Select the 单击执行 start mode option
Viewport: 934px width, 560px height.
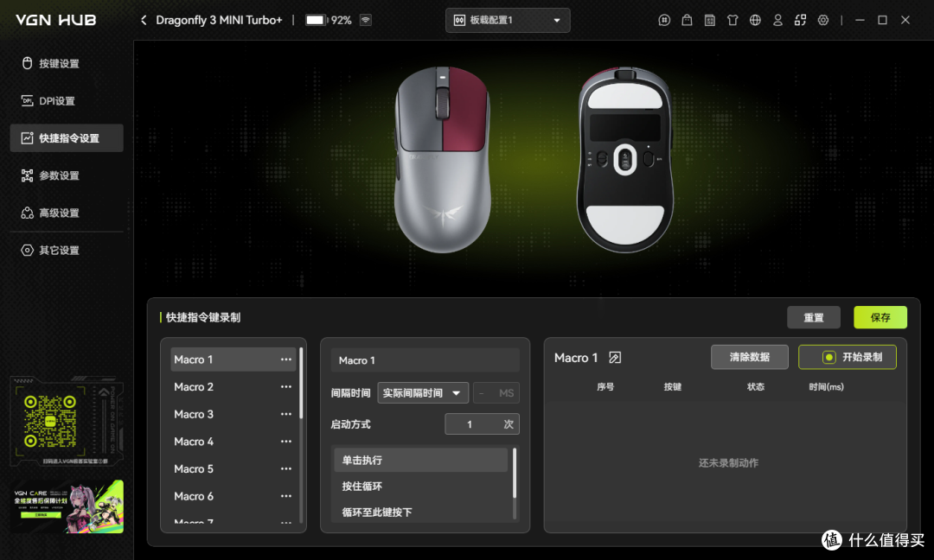coord(420,460)
